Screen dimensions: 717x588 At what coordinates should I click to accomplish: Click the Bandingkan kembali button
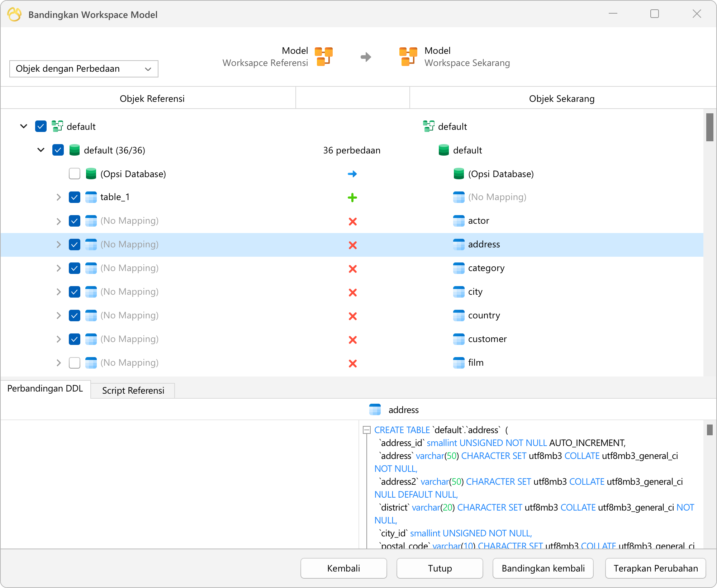543,568
